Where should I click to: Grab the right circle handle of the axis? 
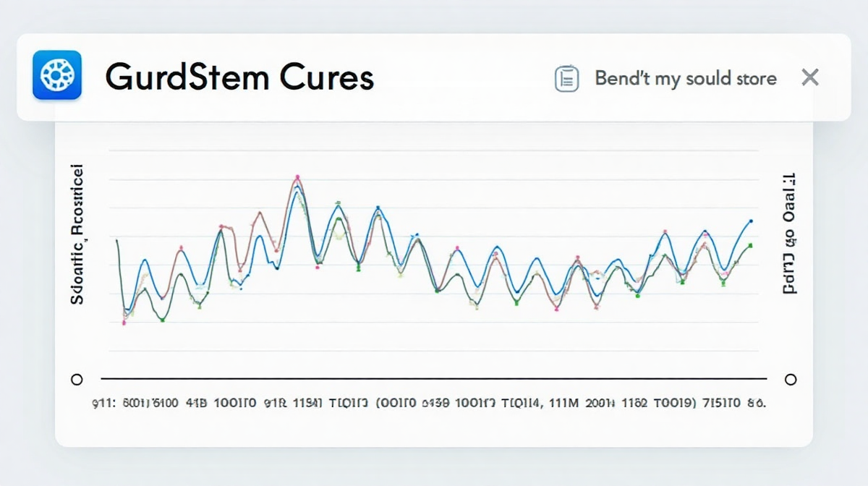[791, 379]
